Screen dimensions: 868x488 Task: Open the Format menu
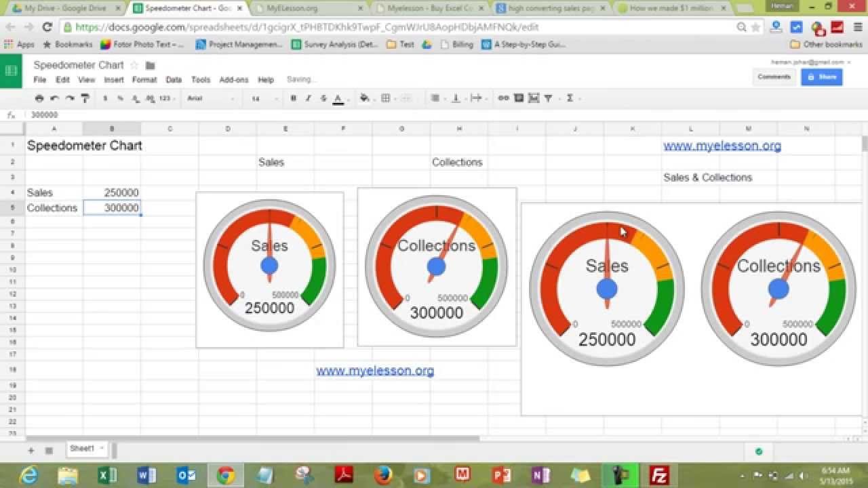click(x=144, y=79)
